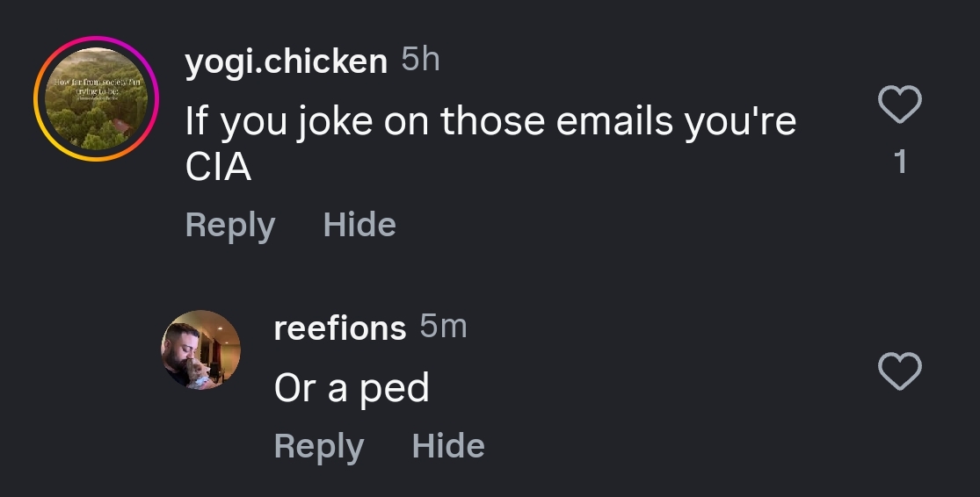Click the word "ped" in reefions' reply

click(x=394, y=388)
